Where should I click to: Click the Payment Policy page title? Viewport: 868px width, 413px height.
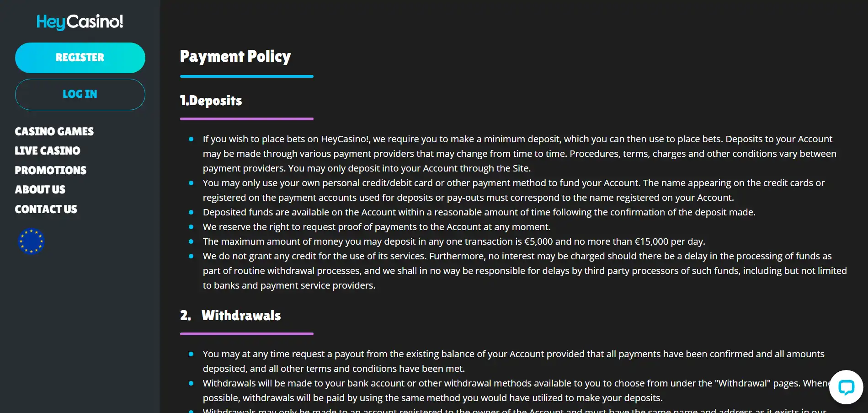point(235,56)
